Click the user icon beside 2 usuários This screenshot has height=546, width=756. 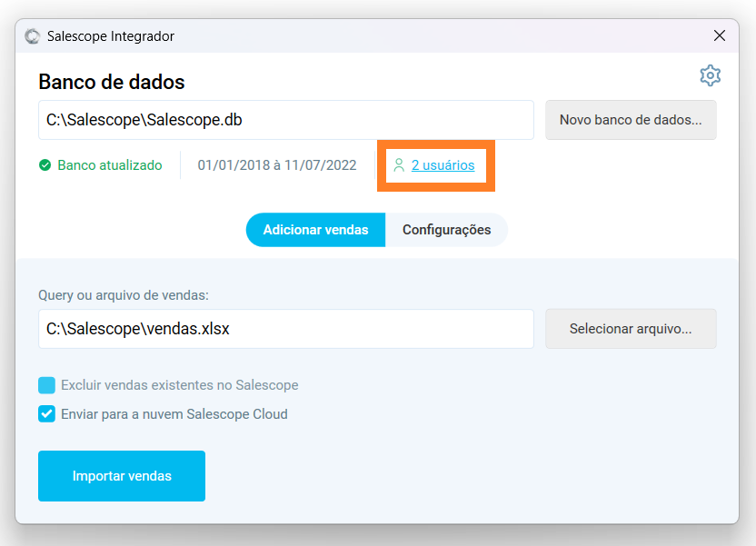tap(399, 165)
